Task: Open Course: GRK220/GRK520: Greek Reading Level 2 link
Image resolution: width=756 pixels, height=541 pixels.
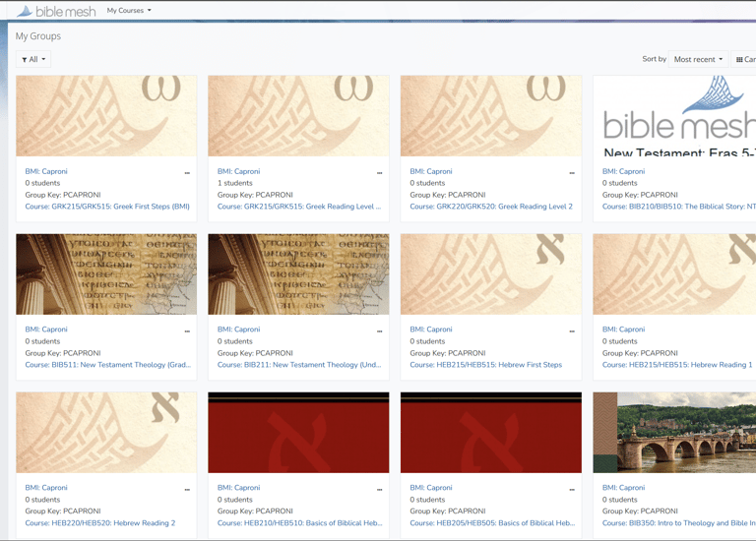Action: 491,207
